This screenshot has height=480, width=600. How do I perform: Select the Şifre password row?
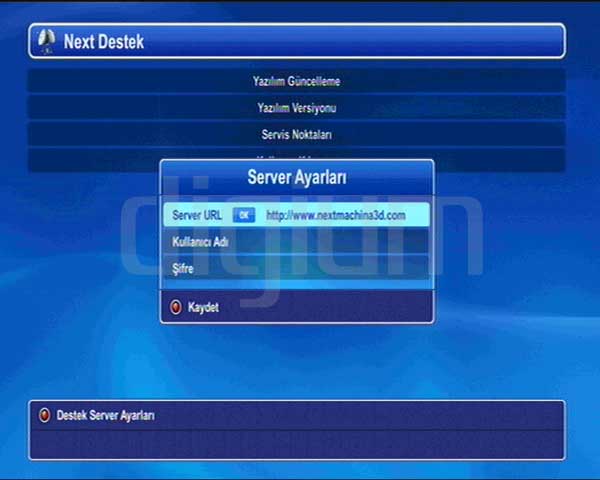[297, 269]
